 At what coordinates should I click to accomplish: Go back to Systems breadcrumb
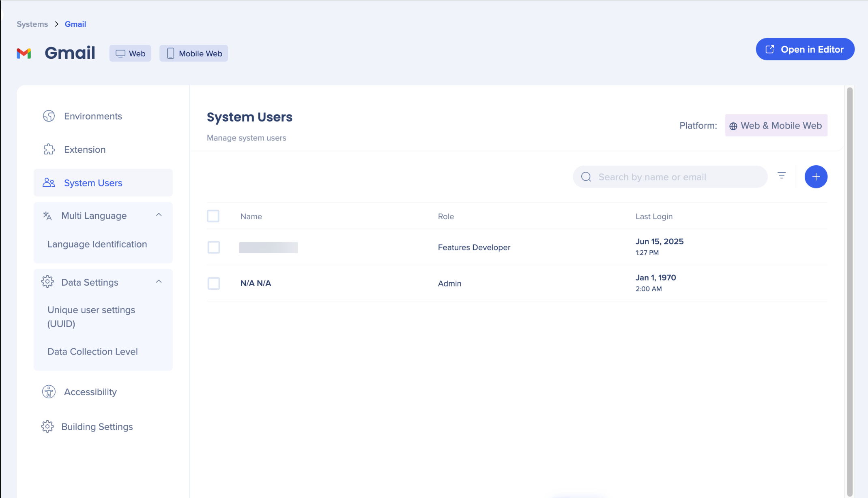pyautogui.click(x=32, y=24)
